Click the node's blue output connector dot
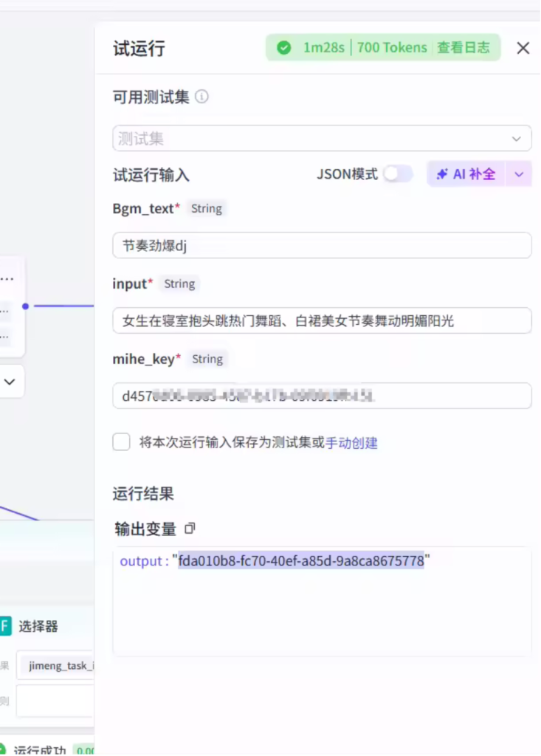Image resolution: width=541 pixels, height=756 pixels. point(25,306)
